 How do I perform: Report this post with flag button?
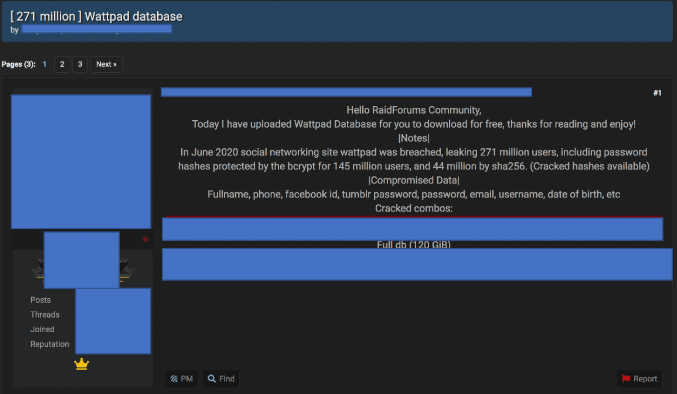639,378
